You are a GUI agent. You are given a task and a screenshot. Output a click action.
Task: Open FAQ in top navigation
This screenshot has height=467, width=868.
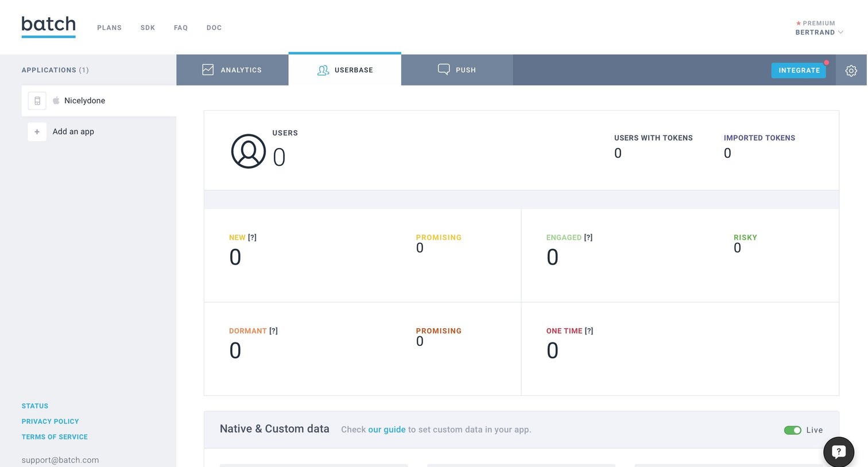[x=181, y=28]
